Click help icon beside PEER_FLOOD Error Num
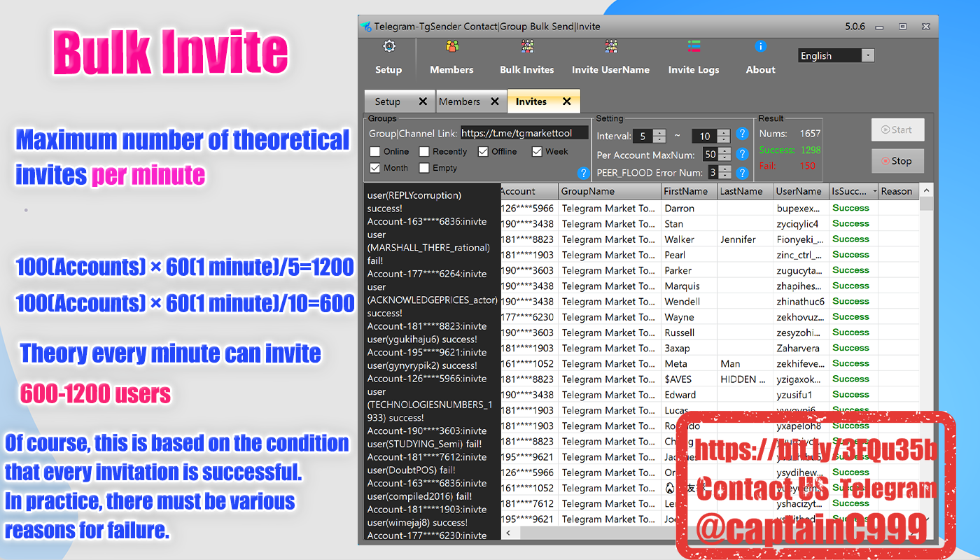 (743, 172)
